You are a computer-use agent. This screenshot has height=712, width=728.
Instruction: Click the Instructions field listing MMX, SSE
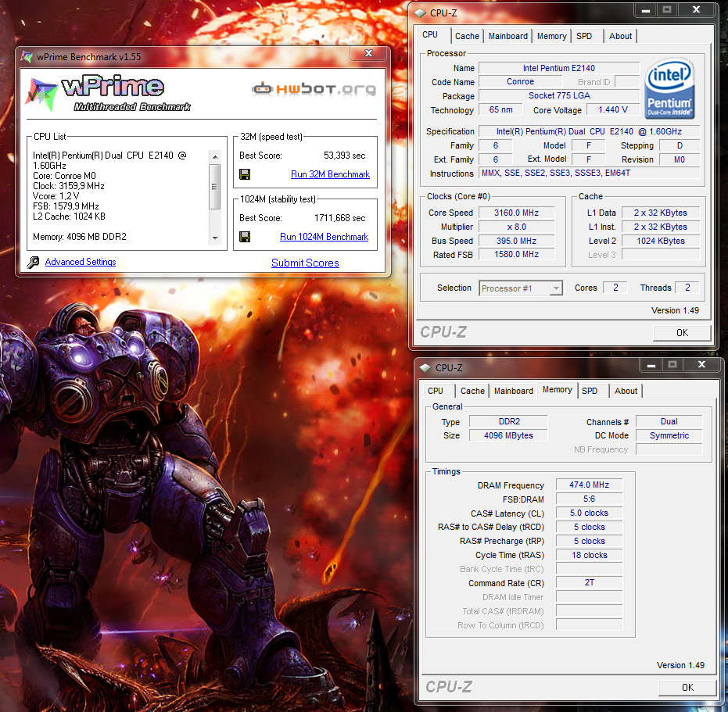(589, 174)
